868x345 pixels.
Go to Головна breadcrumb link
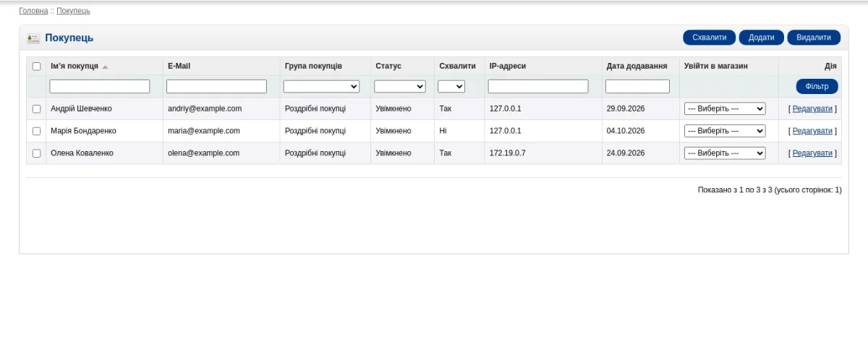tap(33, 11)
